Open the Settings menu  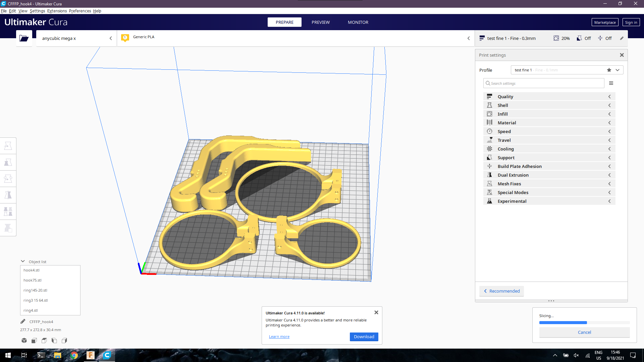(x=37, y=11)
